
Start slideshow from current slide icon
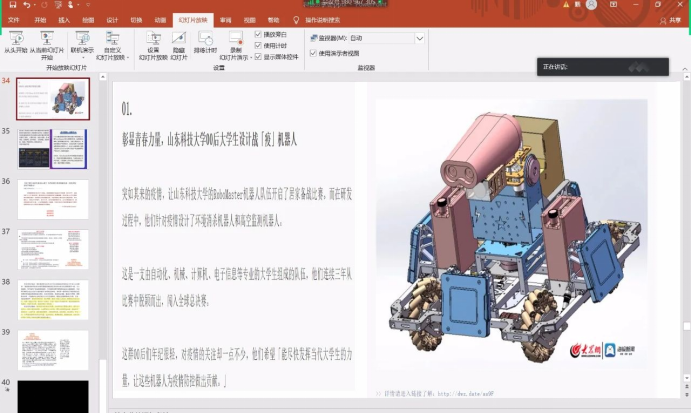(x=47, y=39)
